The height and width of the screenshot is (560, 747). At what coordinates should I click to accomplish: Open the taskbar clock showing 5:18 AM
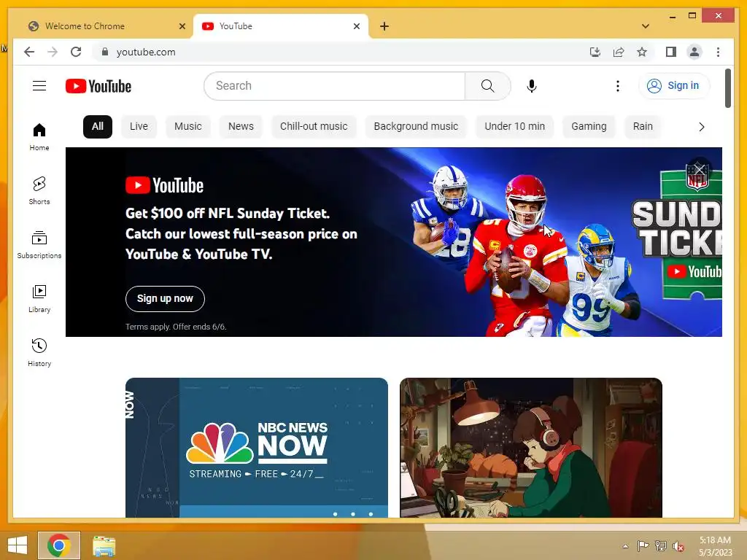pyautogui.click(x=715, y=546)
